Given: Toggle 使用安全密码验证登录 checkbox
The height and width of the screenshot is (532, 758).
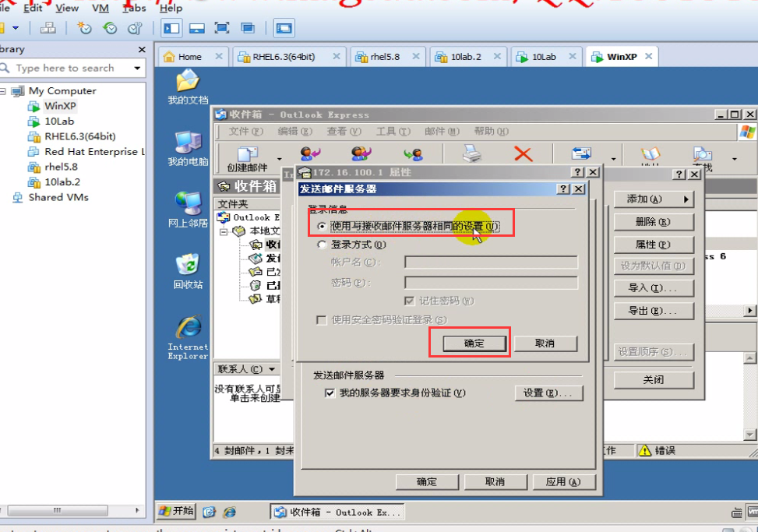Looking at the screenshot, I should point(321,320).
